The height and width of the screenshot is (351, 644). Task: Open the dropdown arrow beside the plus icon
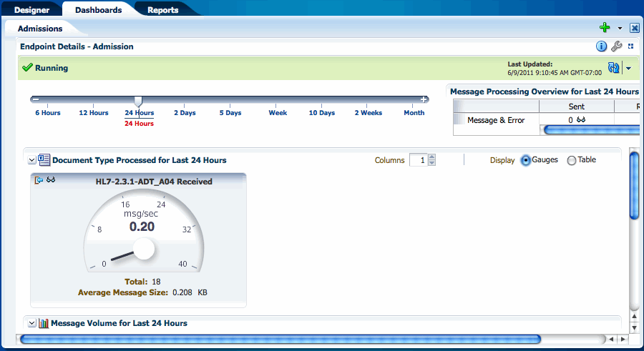(x=620, y=29)
